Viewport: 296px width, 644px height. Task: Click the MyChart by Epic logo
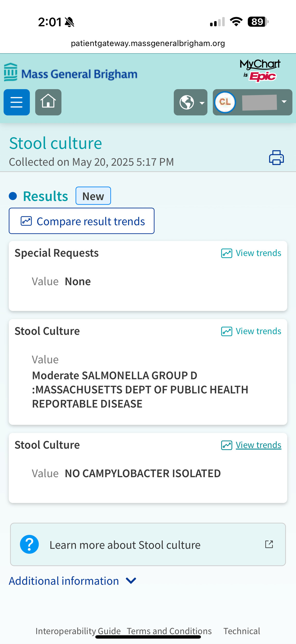click(260, 70)
